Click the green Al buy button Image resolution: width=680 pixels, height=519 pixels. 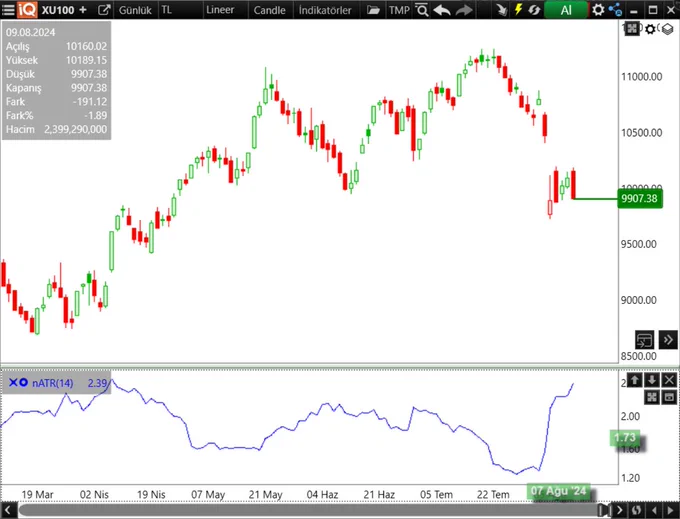tap(566, 10)
